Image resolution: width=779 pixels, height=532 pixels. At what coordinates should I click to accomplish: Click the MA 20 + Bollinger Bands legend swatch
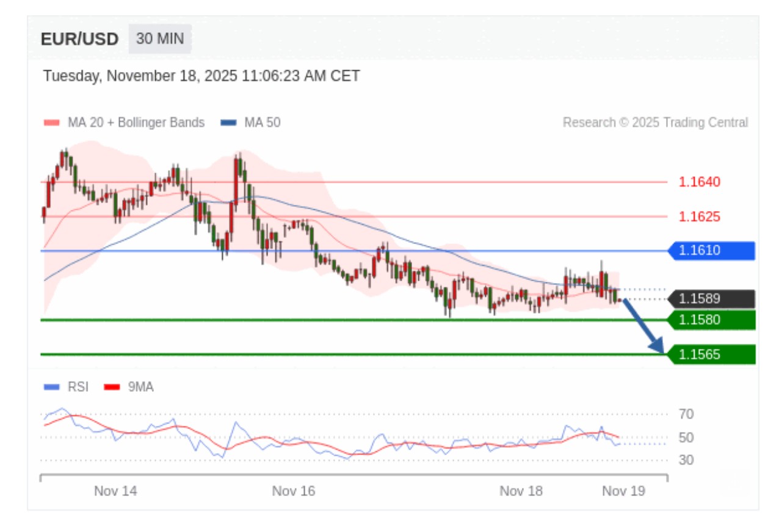point(52,123)
